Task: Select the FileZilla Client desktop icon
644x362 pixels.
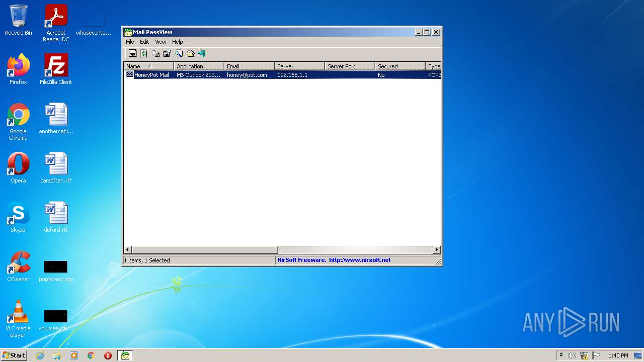Action: [56, 69]
